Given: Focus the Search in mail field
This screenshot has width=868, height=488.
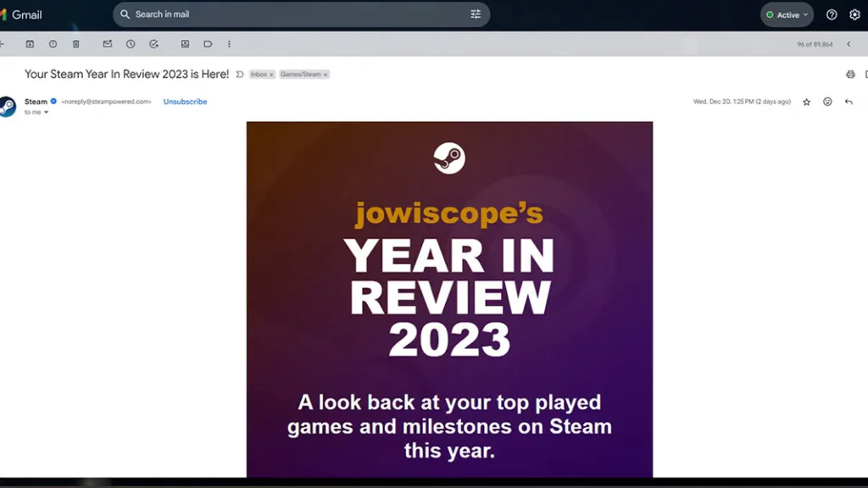Looking at the screenshot, I should coord(301,14).
